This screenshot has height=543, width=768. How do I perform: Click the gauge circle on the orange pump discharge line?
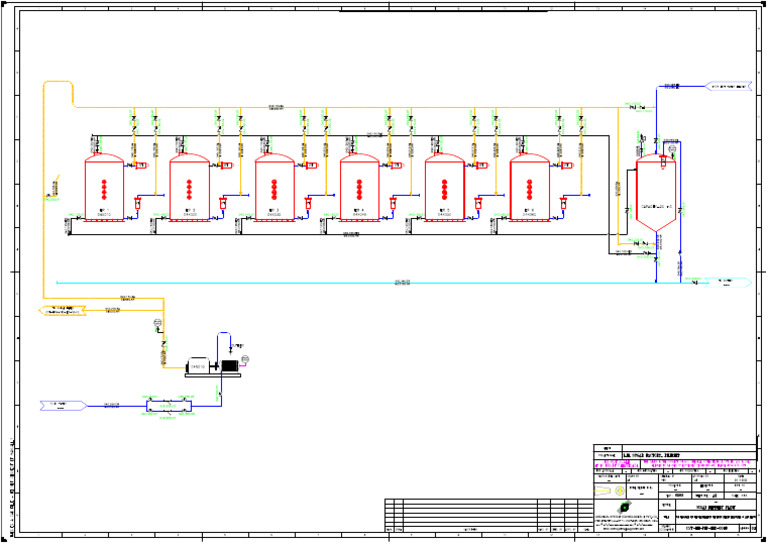pos(157,322)
